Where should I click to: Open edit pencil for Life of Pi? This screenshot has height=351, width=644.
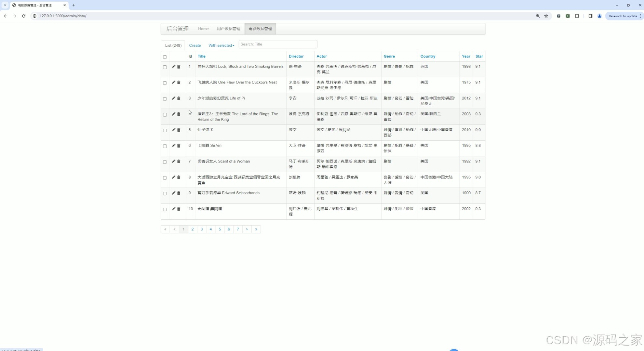pos(173,98)
